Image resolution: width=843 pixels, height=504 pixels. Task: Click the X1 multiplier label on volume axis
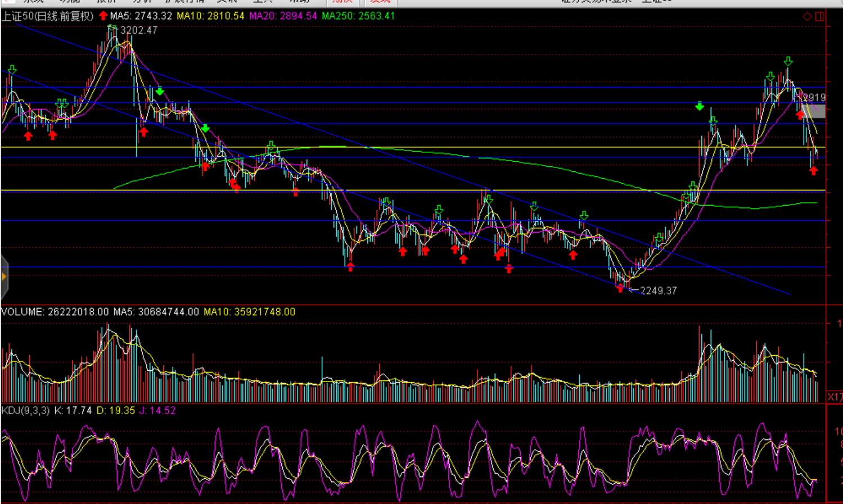tap(835, 397)
